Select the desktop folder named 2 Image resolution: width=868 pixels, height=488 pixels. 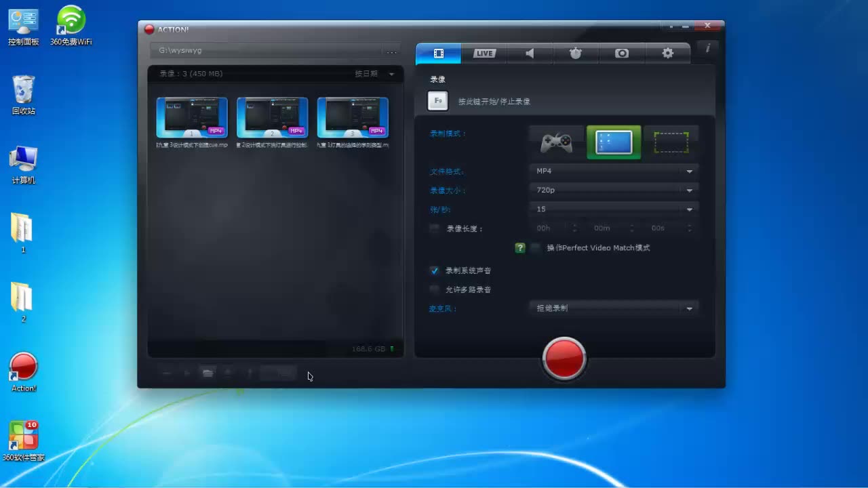coord(22,303)
